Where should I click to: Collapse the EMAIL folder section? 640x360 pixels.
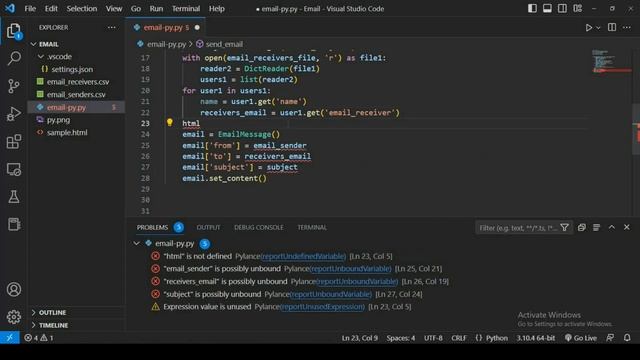tap(77, 44)
